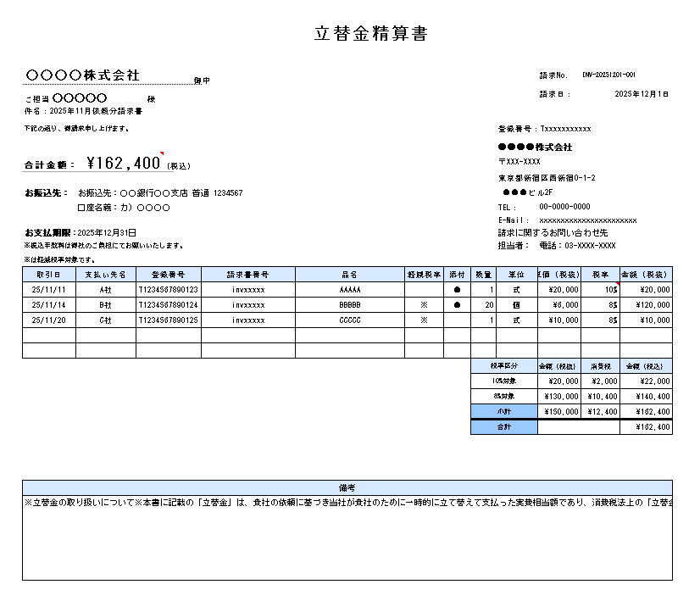Select the ※ reduced-tax mark in C社 row
700x601 pixels.
(x=424, y=320)
